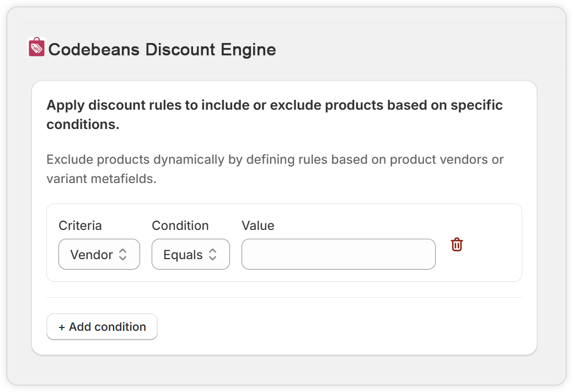The image size is (573, 392).
Task: Click the word Vendor inside the selector
Action: pos(92,255)
